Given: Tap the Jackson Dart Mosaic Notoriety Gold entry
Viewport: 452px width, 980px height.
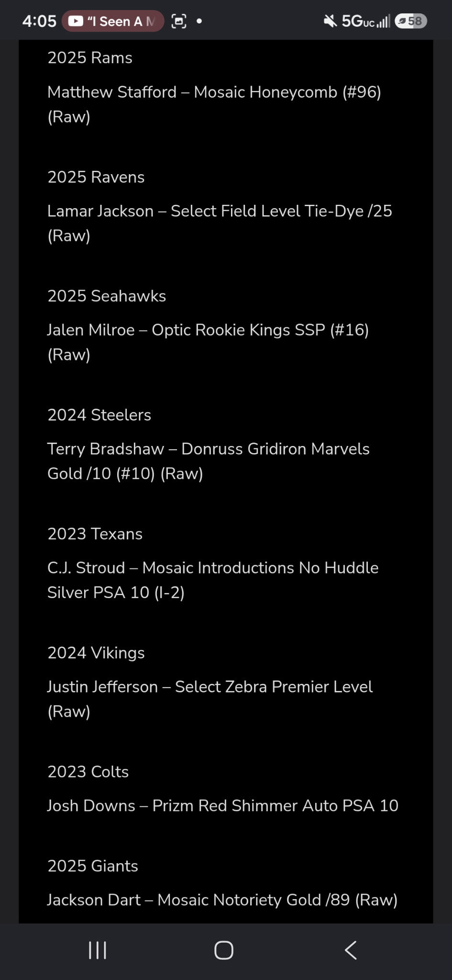Looking at the screenshot, I should [x=222, y=900].
